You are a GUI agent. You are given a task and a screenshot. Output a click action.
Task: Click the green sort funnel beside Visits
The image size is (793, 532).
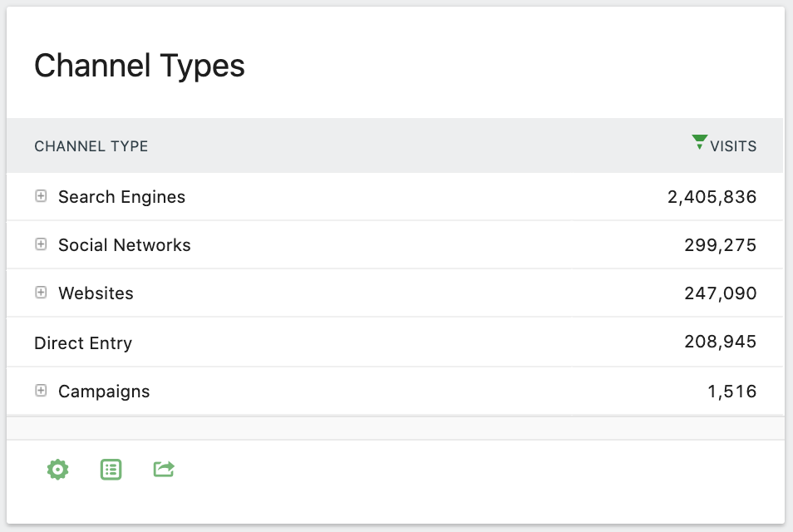click(x=699, y=140)
